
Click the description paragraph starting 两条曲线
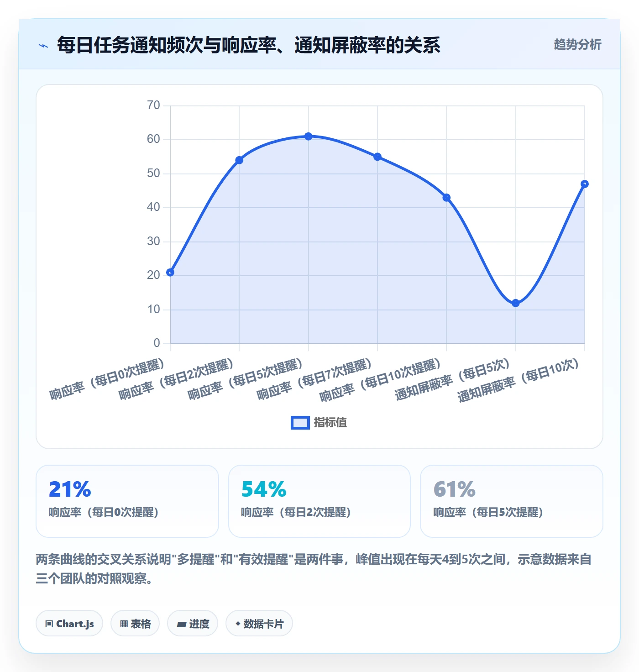tap(314, 569)
